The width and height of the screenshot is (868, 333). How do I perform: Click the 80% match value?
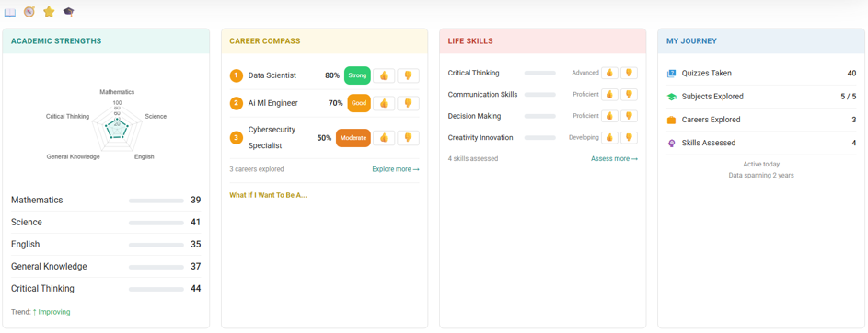coord(332,75)
